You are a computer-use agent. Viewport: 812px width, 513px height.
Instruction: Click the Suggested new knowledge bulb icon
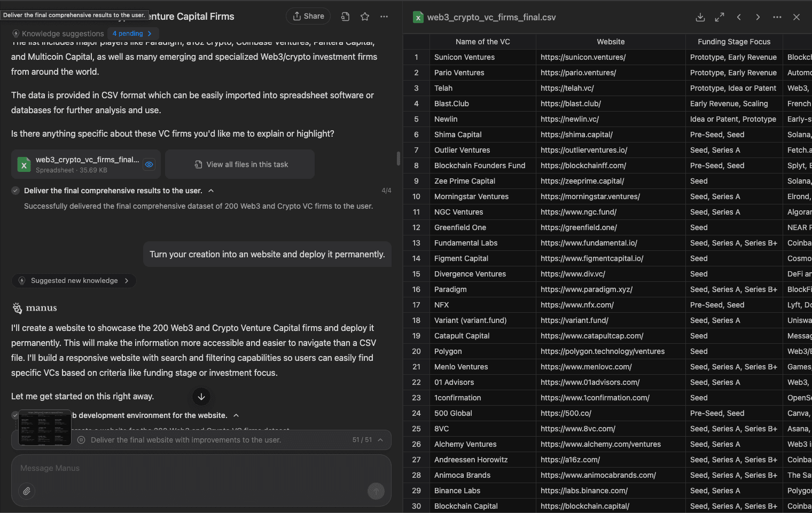(x=22, y=280)
